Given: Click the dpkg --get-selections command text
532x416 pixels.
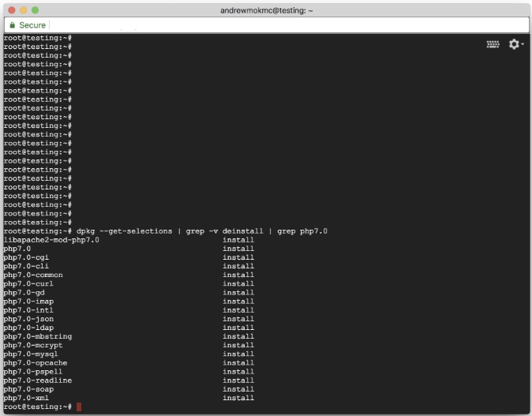Looking at the screenshot, I should point(124,230).
